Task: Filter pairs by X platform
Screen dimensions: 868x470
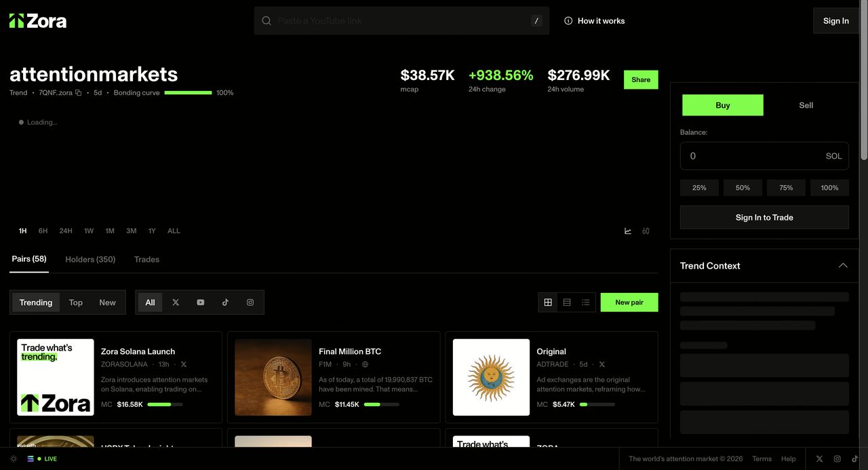Action: click(x=176, y=302)
